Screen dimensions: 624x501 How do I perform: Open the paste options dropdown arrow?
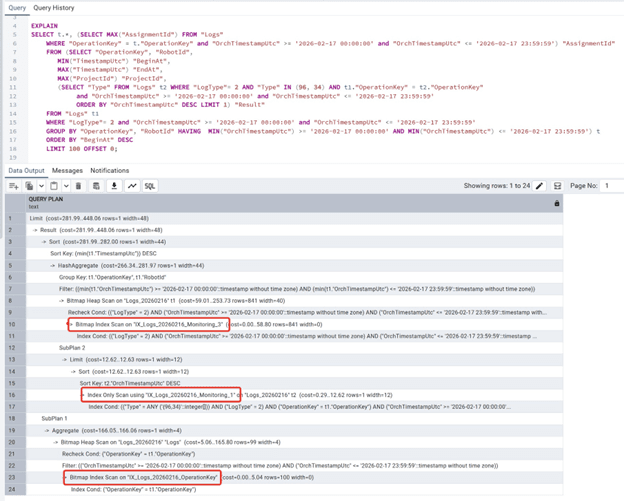(x=65, y=186)
